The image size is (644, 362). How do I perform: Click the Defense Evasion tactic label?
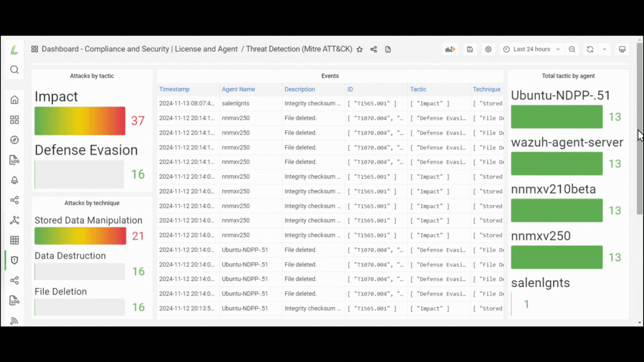point(86,150)
